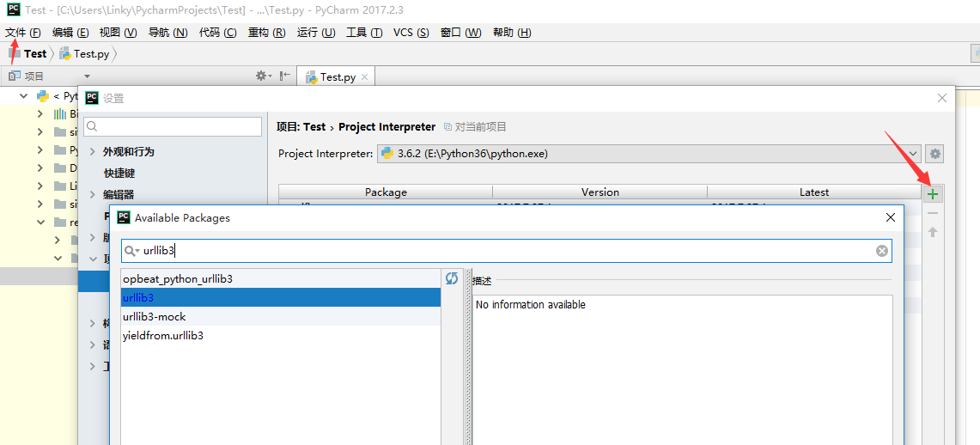This screenshot has height=445, width=980.
Task: Open the 文件 (F) menu
Action: (x=23, y=33)
